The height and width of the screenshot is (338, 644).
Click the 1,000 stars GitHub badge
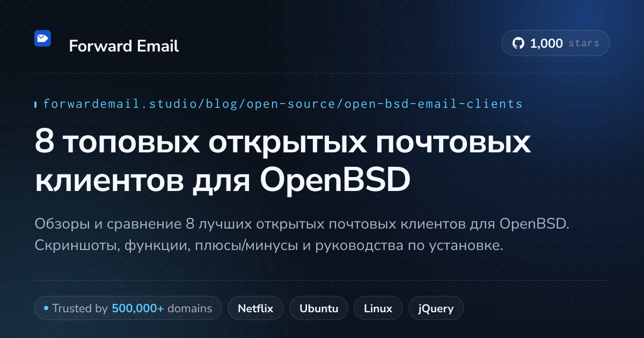click(555, 43)
